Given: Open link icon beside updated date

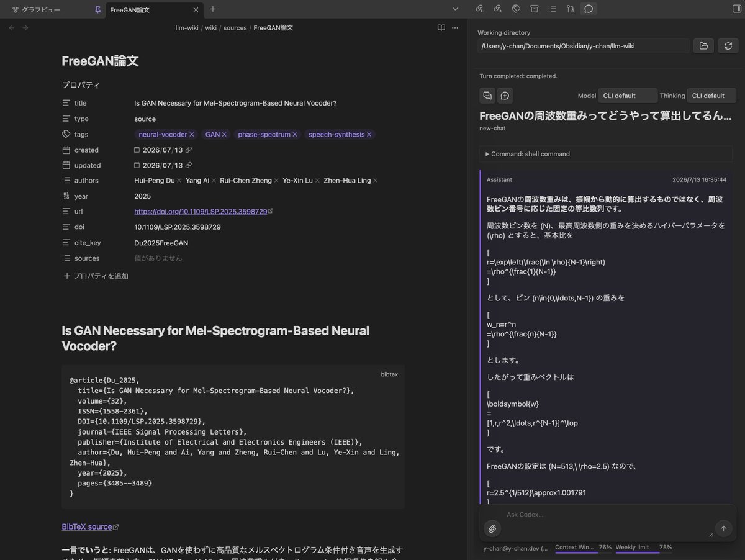Looking at the screenshot, I should 189,165.
